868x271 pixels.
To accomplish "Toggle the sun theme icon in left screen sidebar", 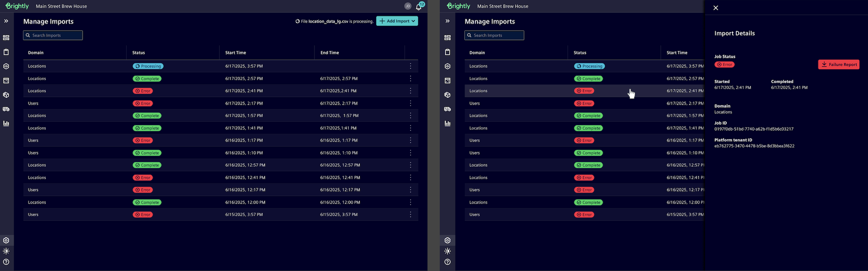I will tap(6, 251).
